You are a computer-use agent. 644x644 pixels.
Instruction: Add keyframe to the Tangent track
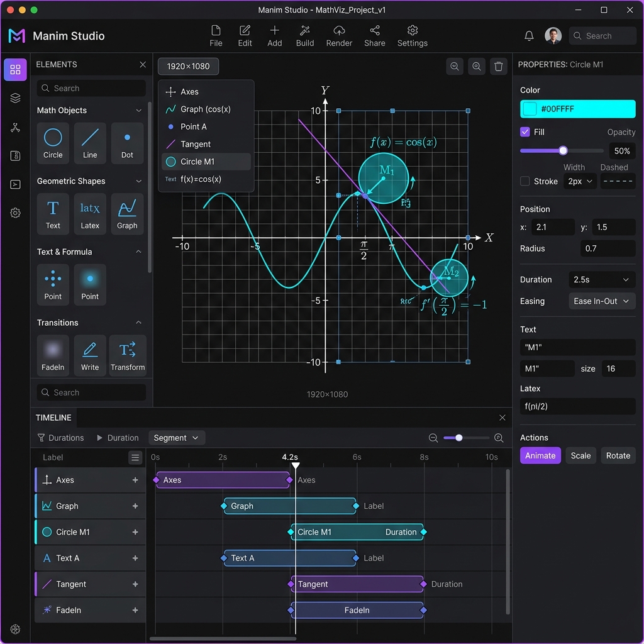point(135,584)
